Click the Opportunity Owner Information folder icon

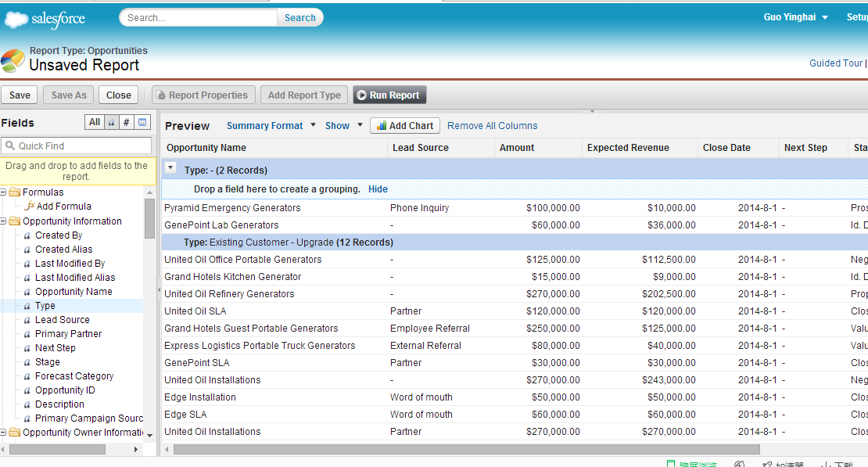click(x=14, y=432)
